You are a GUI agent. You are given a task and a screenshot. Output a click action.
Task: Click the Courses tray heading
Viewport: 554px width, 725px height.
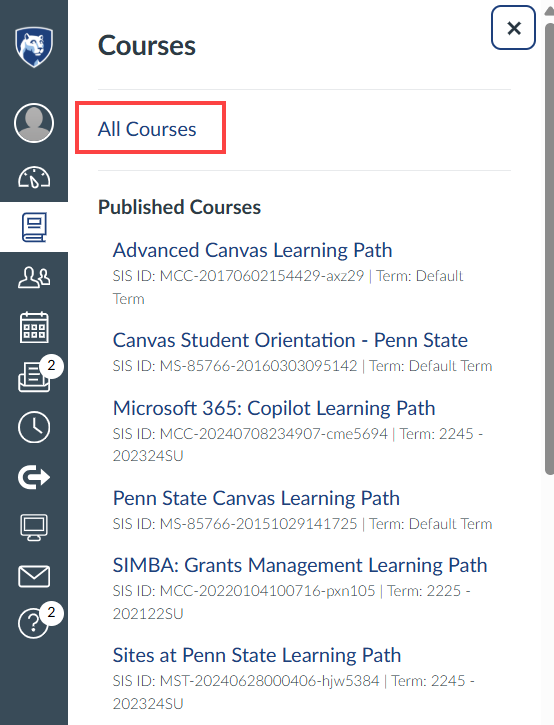point(147,46)
